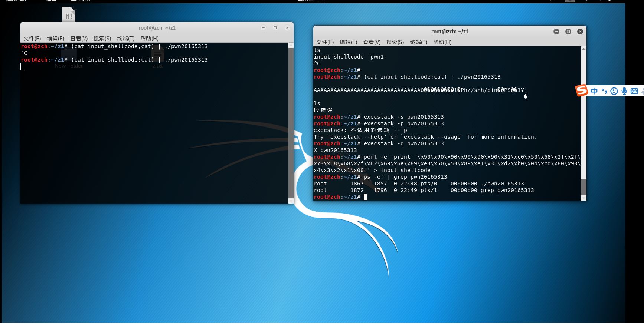This screenshot has width=644, height=324.
Task: Click the cursor line in left terminal
Action: 23,66
